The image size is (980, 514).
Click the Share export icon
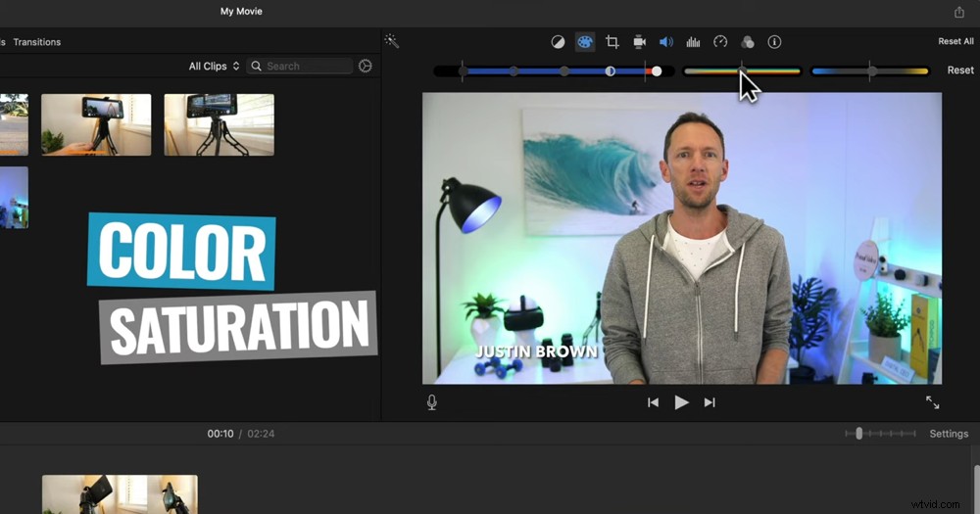pos(959,12)
